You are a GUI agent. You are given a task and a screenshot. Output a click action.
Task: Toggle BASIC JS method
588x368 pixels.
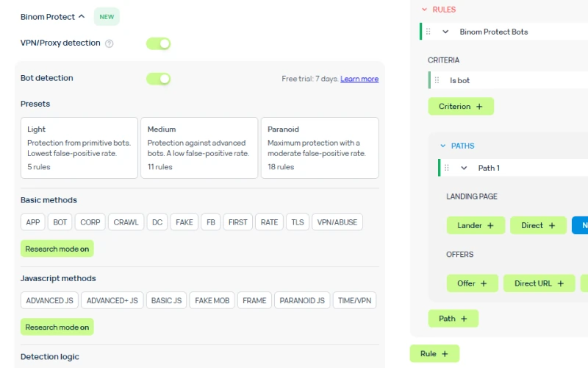(x=167, y=300)
